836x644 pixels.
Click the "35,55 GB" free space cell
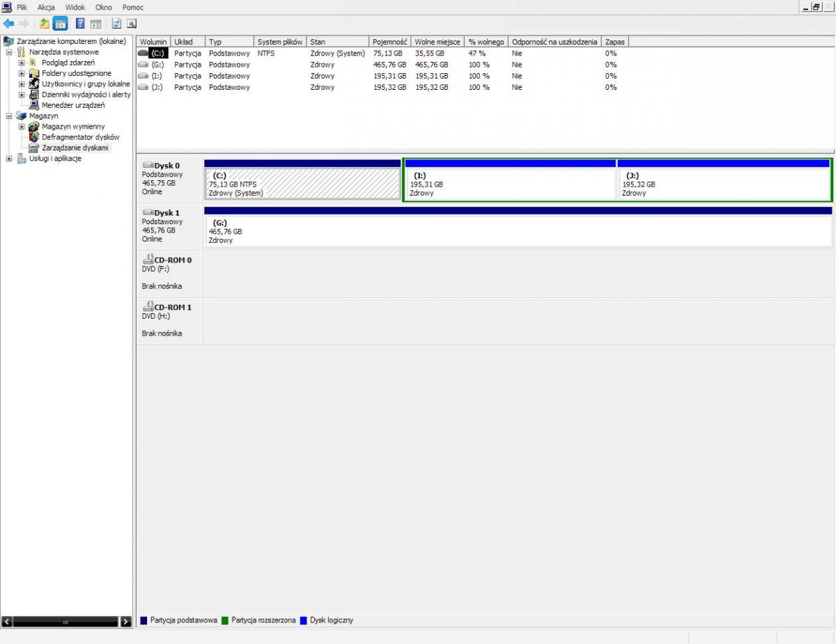[430, 53]
